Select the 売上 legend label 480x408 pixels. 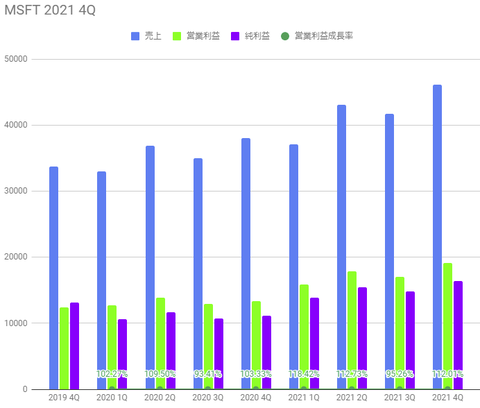(153, 36)
